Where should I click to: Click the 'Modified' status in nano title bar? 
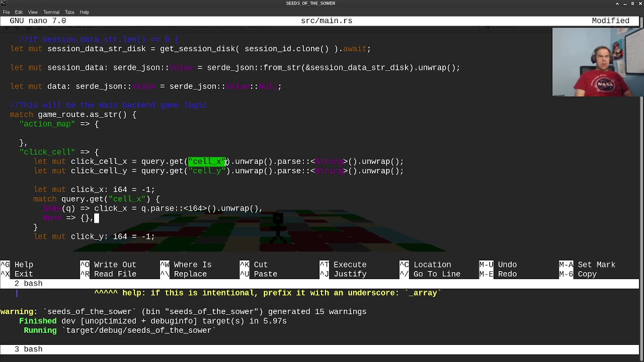610,21
